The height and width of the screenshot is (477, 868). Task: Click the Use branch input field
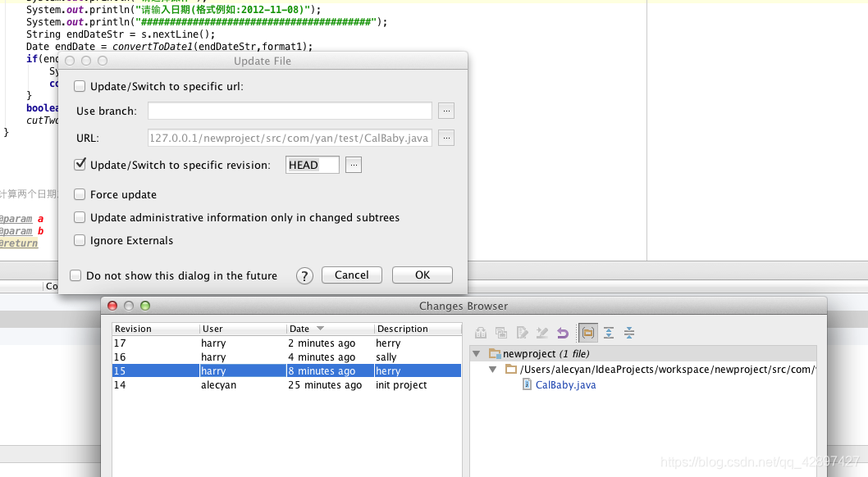coord(290,111)
